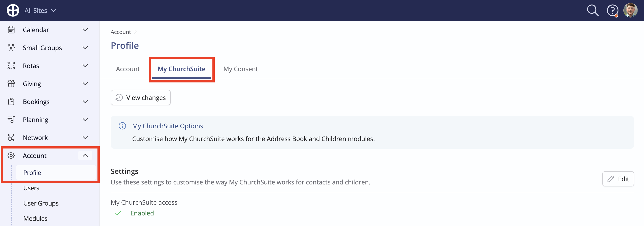Click the Small Groups people icon
Image resolution: width=644 pixels, height=226 pixels.
click(11, 48)
